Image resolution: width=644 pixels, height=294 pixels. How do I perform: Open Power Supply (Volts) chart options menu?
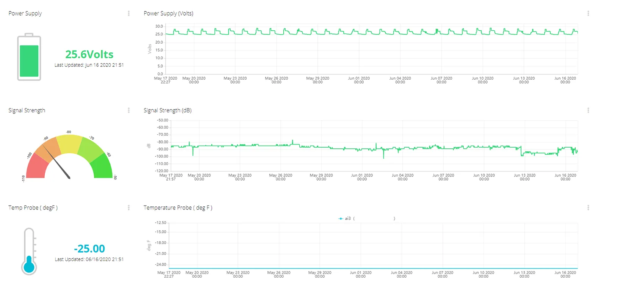pos(588,13)
